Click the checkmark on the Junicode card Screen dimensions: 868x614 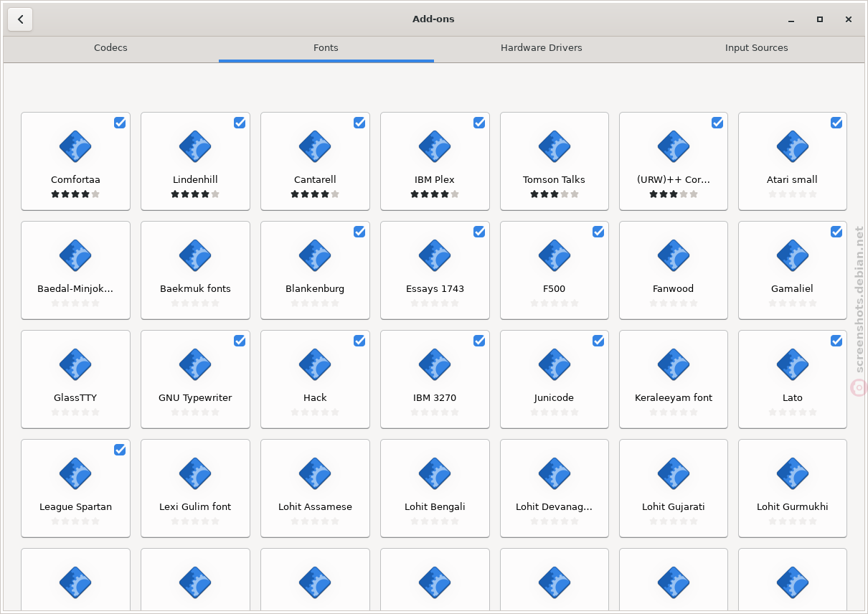tap(598, 341)
